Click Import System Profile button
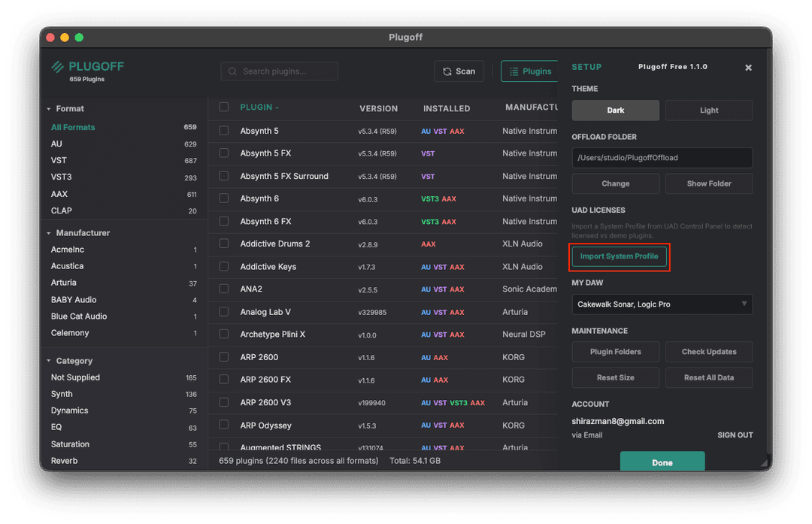Screen dimensions: 812x524 619,256
